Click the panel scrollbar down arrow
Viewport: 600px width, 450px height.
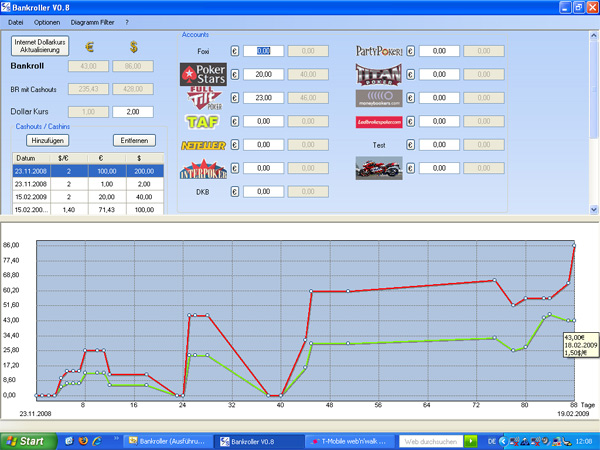[593, 209]
